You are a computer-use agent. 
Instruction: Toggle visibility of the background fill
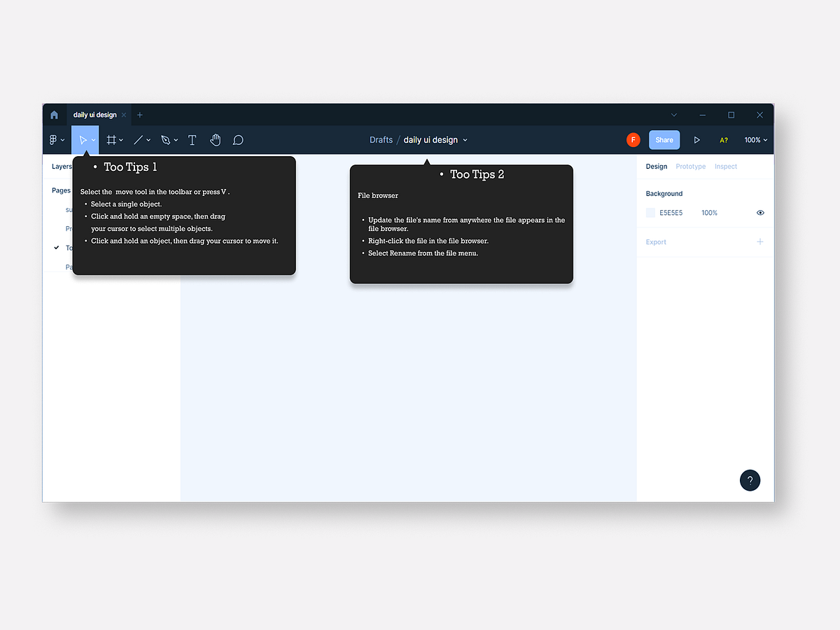(760, 212)
